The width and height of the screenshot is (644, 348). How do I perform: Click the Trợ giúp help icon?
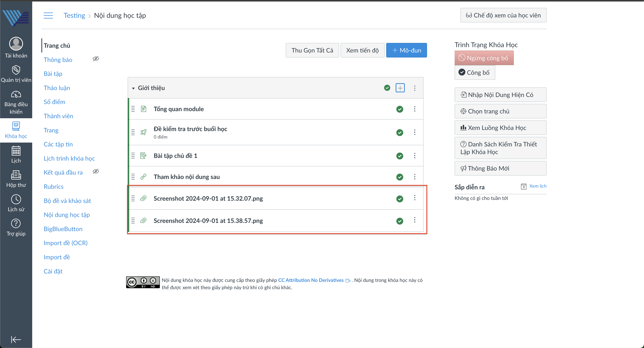[16, 223]
